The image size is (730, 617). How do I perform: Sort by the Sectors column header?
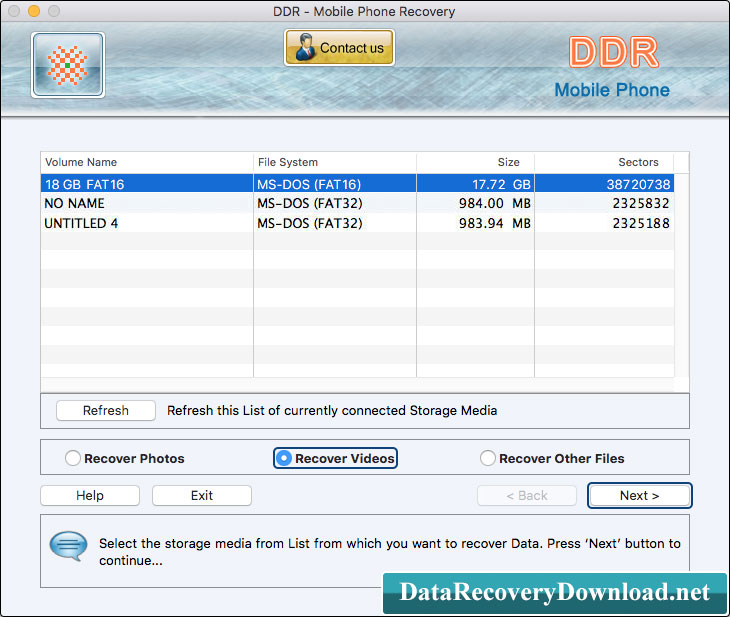pyautogui.click(x=604, y=162)
